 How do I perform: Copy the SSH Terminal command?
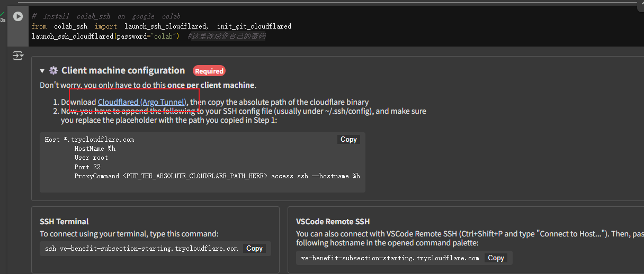point(254,249)
